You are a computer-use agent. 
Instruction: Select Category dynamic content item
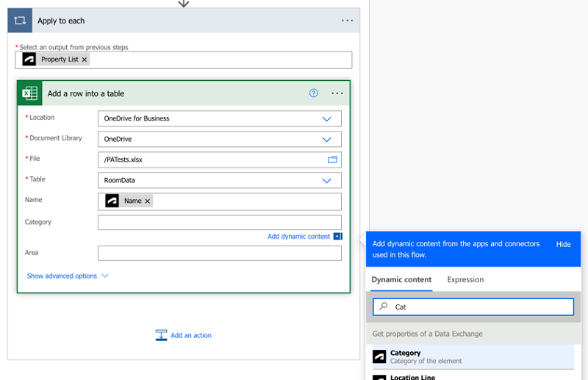click(x=473, y=356)
